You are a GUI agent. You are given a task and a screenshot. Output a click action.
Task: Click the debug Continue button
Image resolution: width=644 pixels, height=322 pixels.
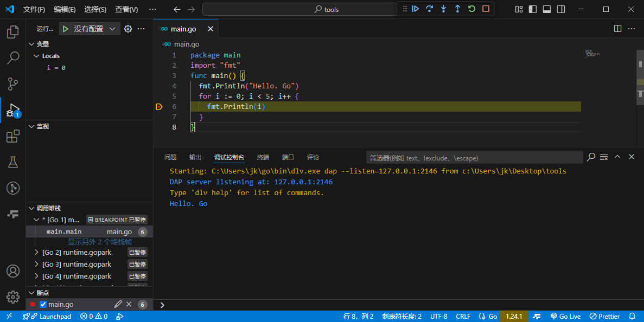[416, 9]
